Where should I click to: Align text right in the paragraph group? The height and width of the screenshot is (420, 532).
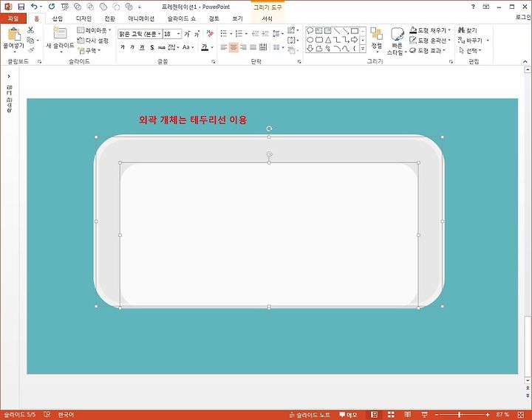pyautogui.click(x=243, y=47)
